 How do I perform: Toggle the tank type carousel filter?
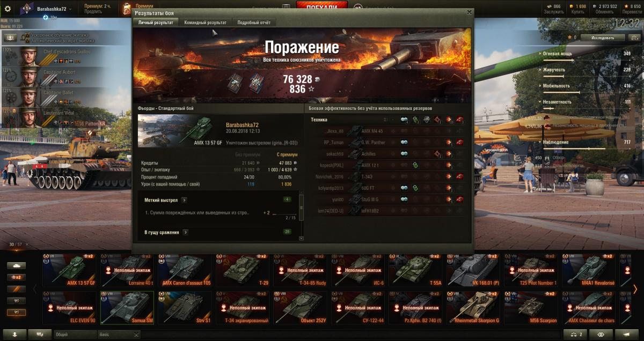(16, 265)
